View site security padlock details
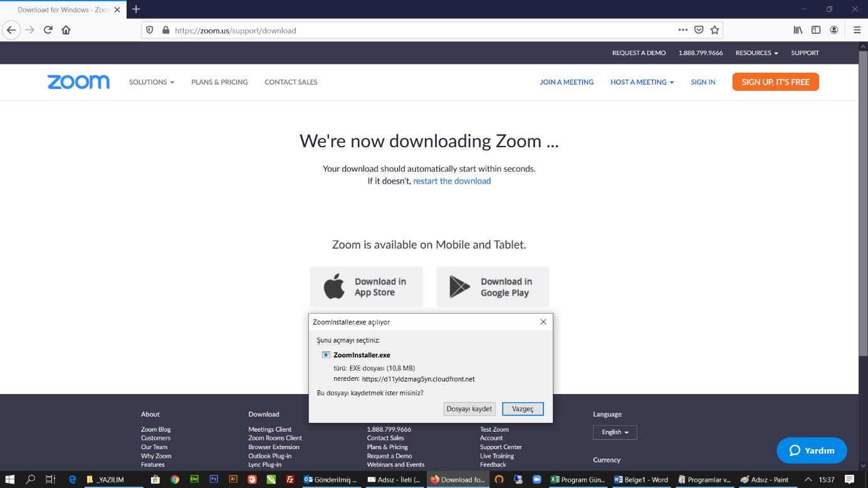 coord(165,30)
